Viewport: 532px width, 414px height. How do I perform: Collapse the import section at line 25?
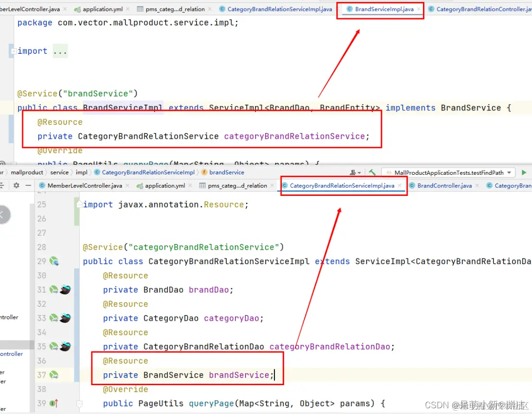[x=79, y=205]
